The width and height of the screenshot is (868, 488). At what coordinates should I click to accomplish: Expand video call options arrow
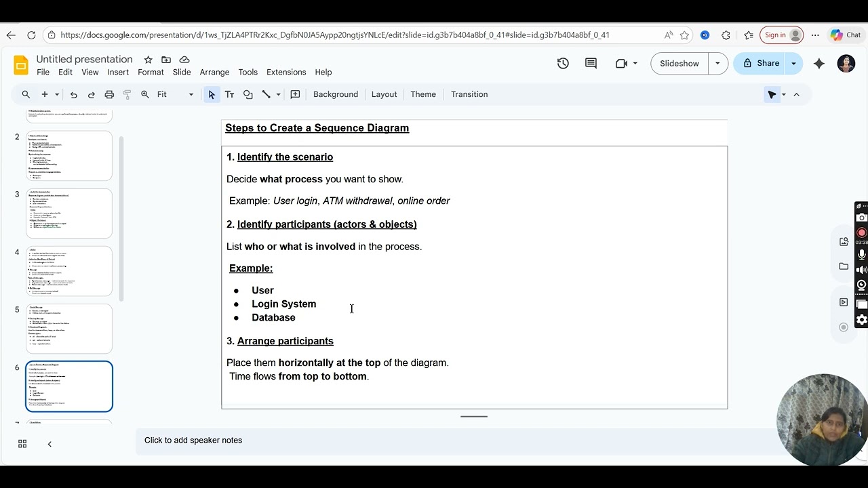tap(635, 63)
